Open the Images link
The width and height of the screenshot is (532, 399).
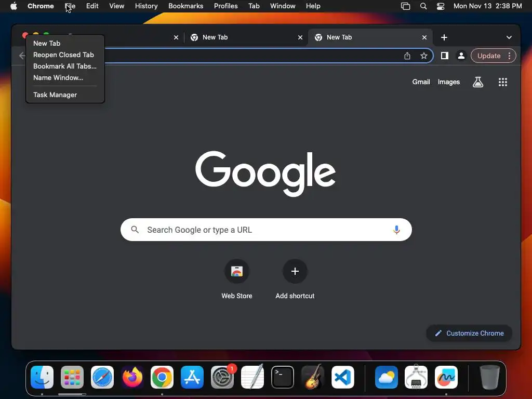coord(448,82)
